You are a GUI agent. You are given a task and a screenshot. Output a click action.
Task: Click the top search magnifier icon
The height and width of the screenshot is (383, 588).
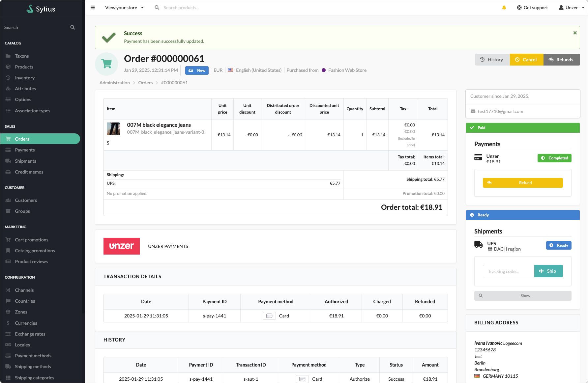tap(157, 8)
